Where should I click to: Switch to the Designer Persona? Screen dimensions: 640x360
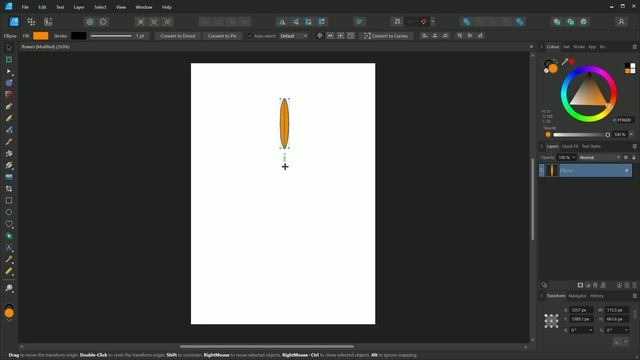coord(14,22)
